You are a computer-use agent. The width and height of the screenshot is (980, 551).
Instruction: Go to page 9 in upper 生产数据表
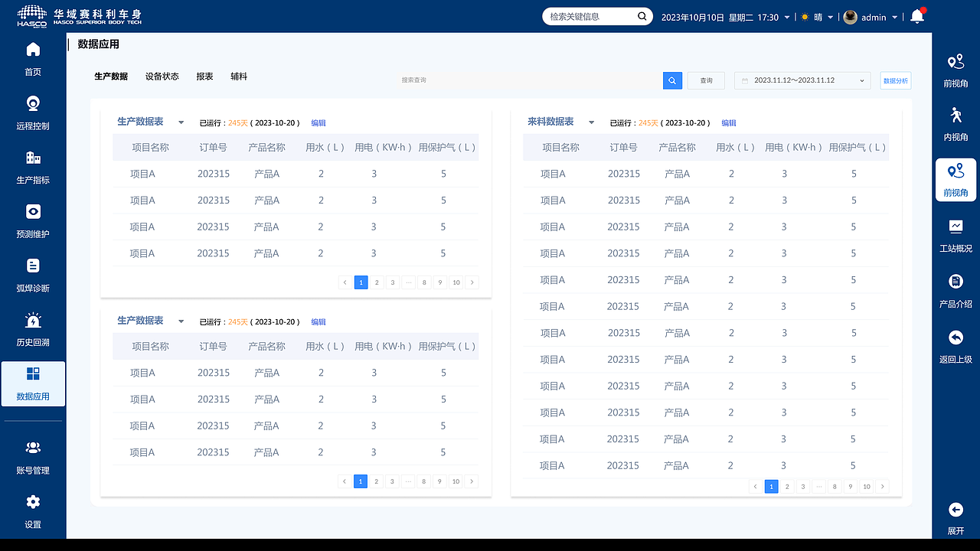440,282
